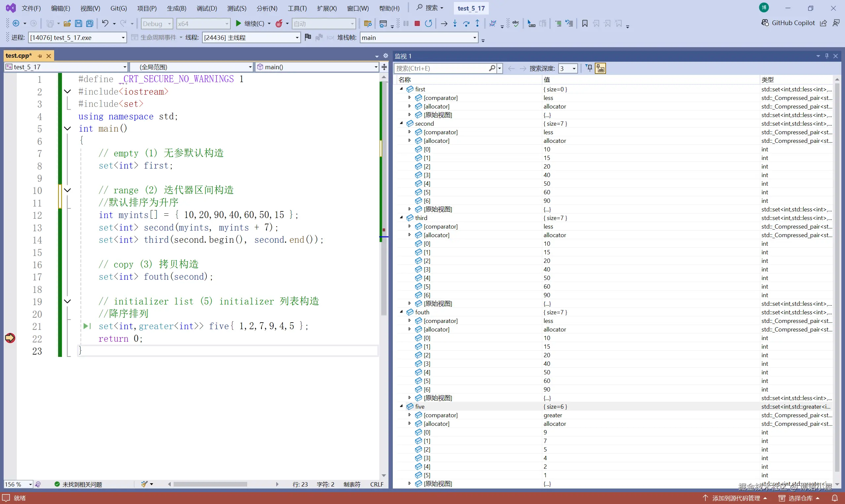Click Save All icon in toolbar
The image size is (845, 504).
(90, 23)
